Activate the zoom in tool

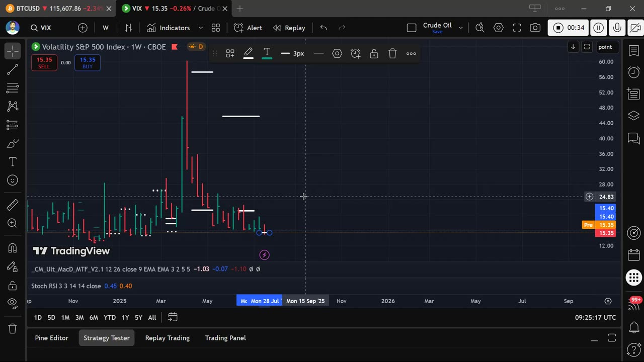coord(13,223)
